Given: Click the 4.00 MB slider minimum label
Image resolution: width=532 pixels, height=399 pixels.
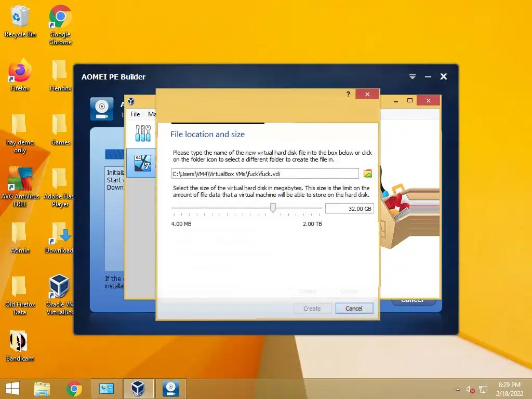Looking at the screenshot, I should (181, 224).
